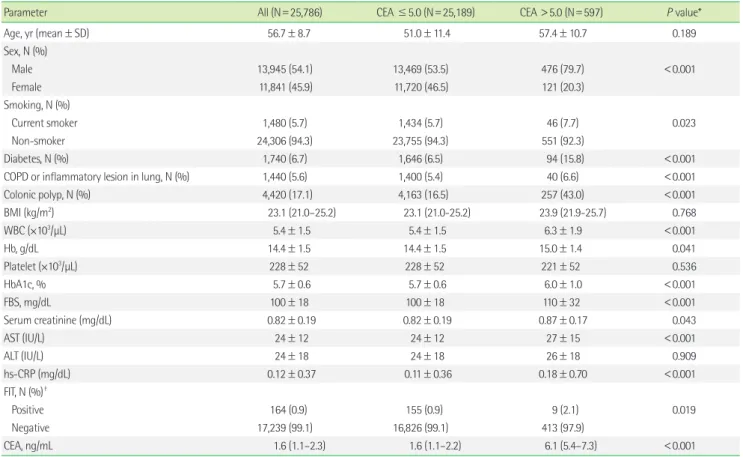Viewport: 743px width, 457px height.
Task: Click the 'Serum creatinine (mg/dL)' row label
Action: (57, 320)
